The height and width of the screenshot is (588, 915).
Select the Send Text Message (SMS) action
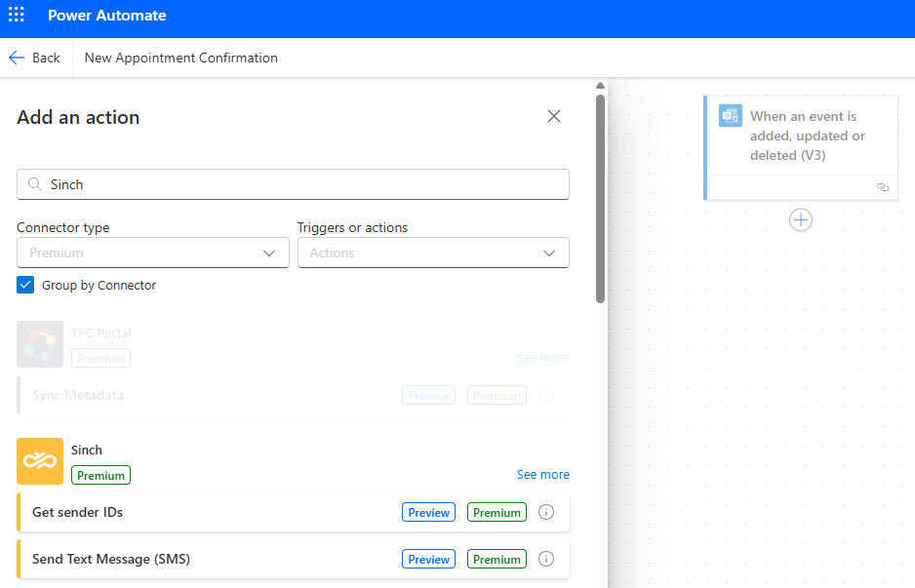point(293,559)
